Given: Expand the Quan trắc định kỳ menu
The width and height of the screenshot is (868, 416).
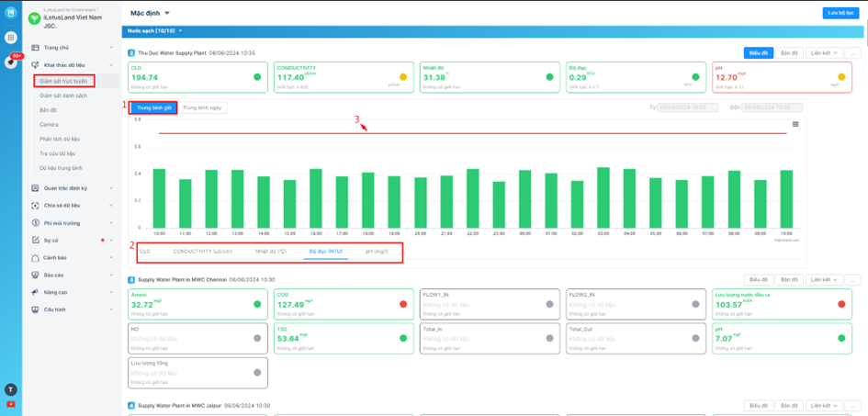Looking at the screenshot, I should [111, 188].
